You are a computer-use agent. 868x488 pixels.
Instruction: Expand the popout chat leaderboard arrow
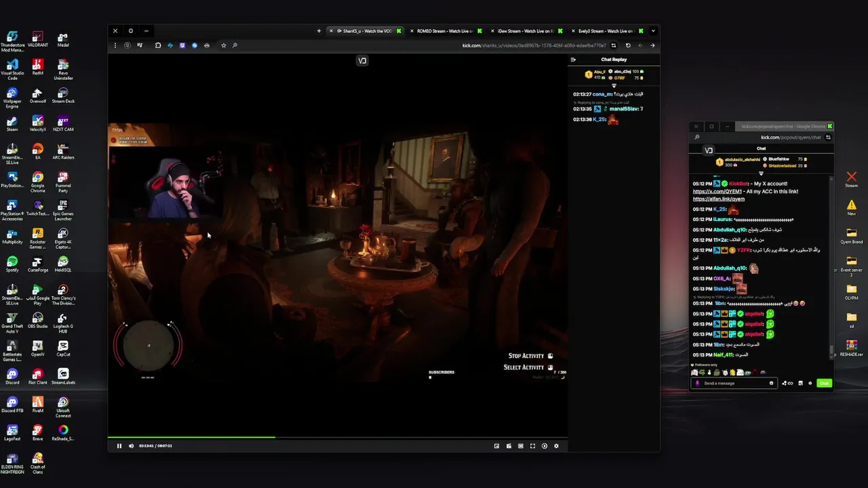[761, 173]
